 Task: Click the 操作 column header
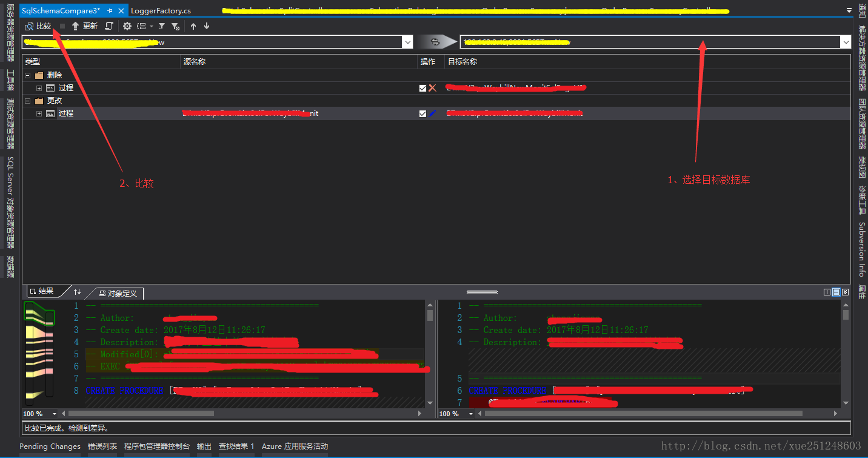tap(431, 62)
